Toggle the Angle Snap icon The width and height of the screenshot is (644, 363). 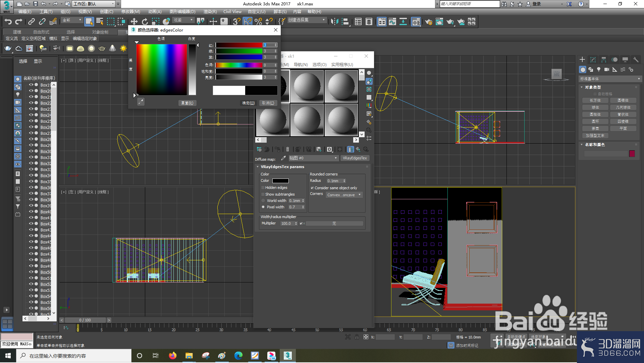click(x=248, y=21)
